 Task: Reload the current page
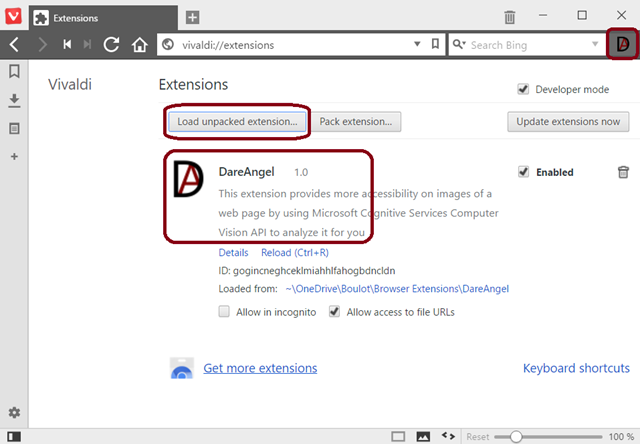coord(111,44)
